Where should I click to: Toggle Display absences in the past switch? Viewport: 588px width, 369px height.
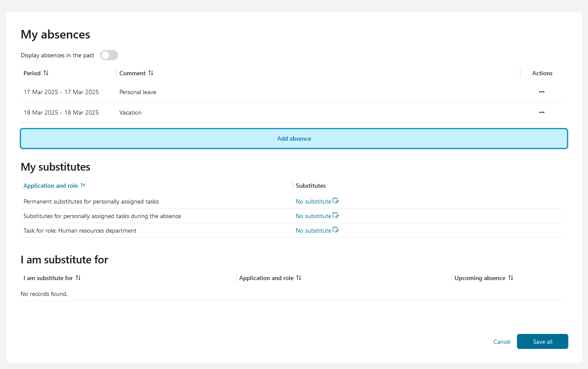(x=109, y=55)
